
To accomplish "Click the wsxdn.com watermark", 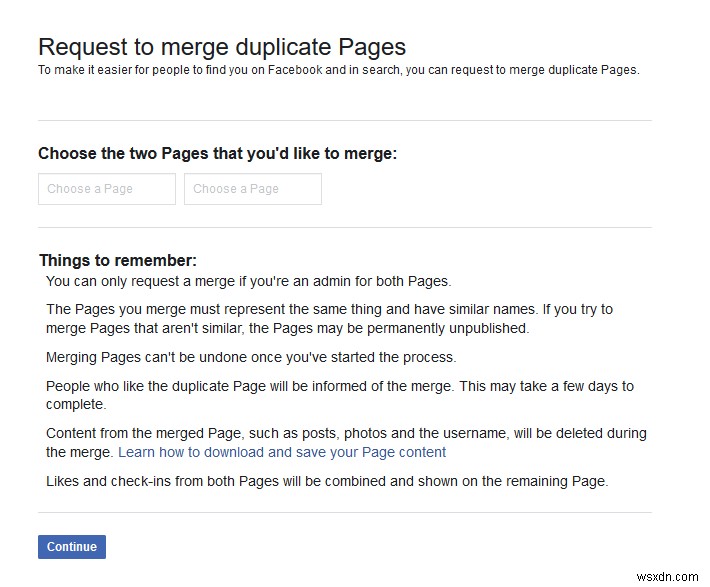I will coord(668,576).
